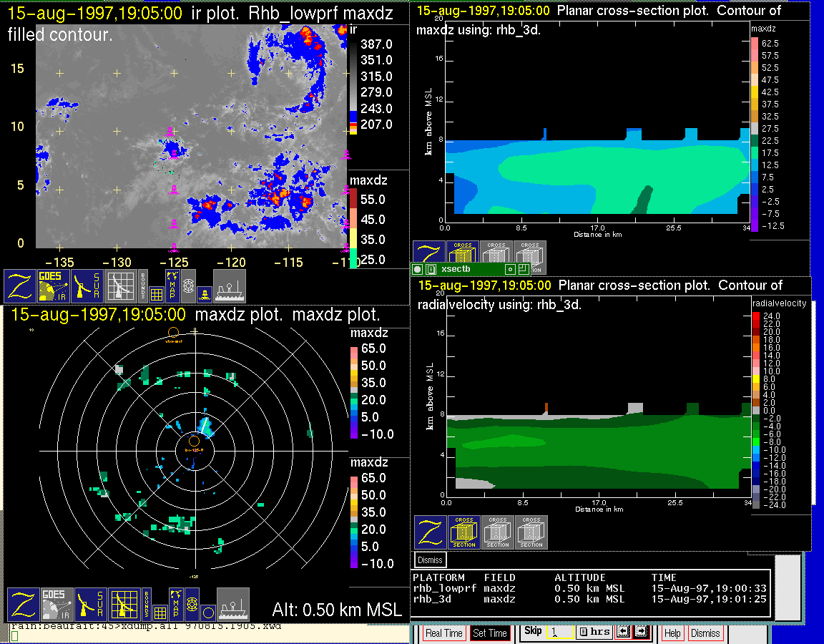Select the GOES IR satellite icon in ir plot
Image resolution: width=824 pixels, height=644 pixels.
[x=54, y=286]
